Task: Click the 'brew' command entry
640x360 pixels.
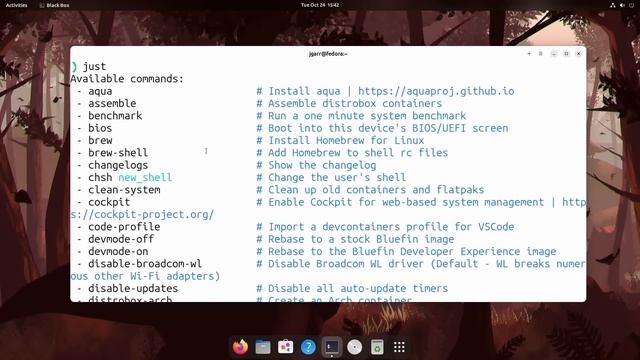Action: tap(100, 140)
